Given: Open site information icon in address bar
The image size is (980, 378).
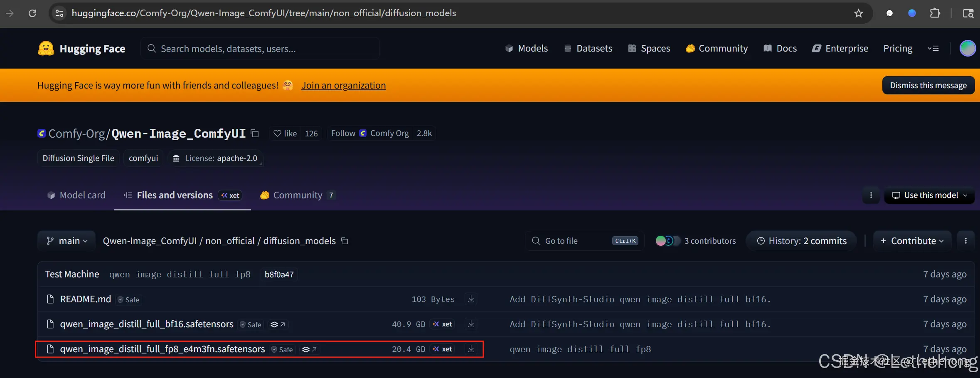Looking at the screenshot, I should click(x=59, y=13).
